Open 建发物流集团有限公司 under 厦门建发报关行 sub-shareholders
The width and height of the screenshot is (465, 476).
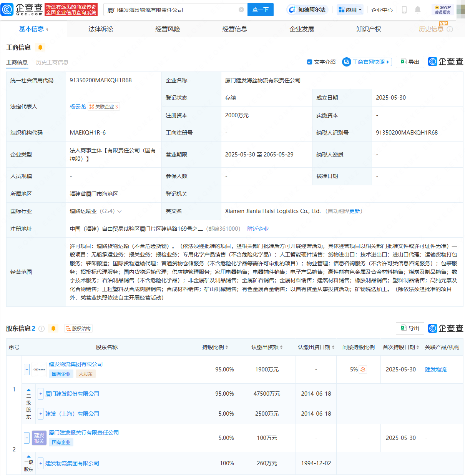72,463
